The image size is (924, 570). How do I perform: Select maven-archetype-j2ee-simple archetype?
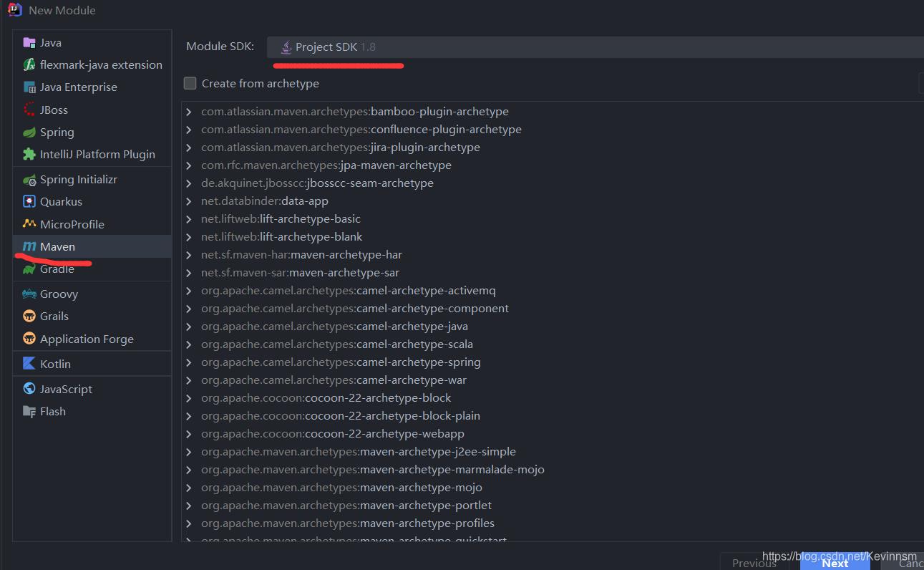[359, 452]
